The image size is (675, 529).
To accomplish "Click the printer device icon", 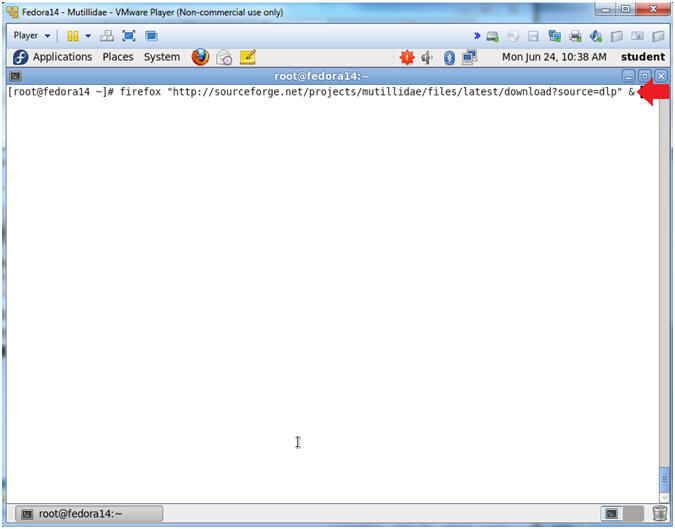I will (575, 37).
